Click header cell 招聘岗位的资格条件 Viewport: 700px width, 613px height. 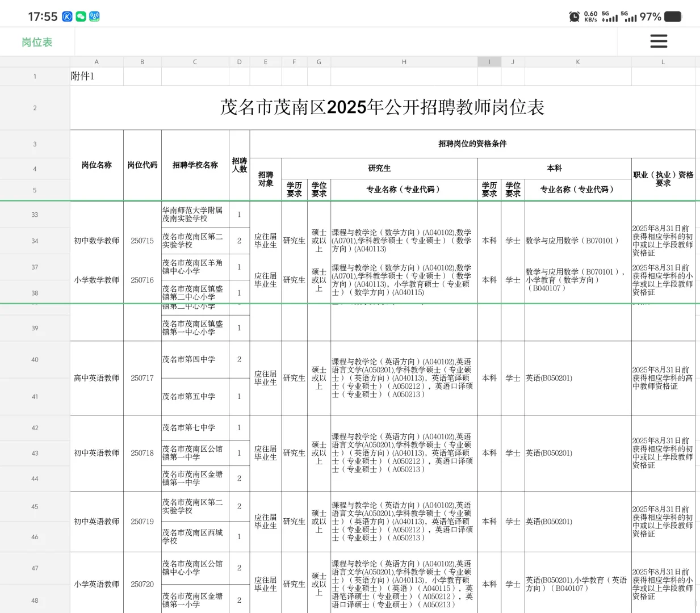click(x=472, y=144)
